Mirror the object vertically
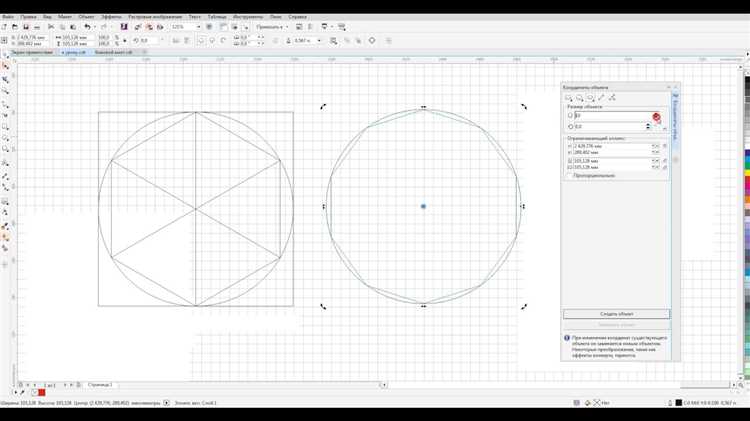Viewport: 750px width, 421px height. 187,41
